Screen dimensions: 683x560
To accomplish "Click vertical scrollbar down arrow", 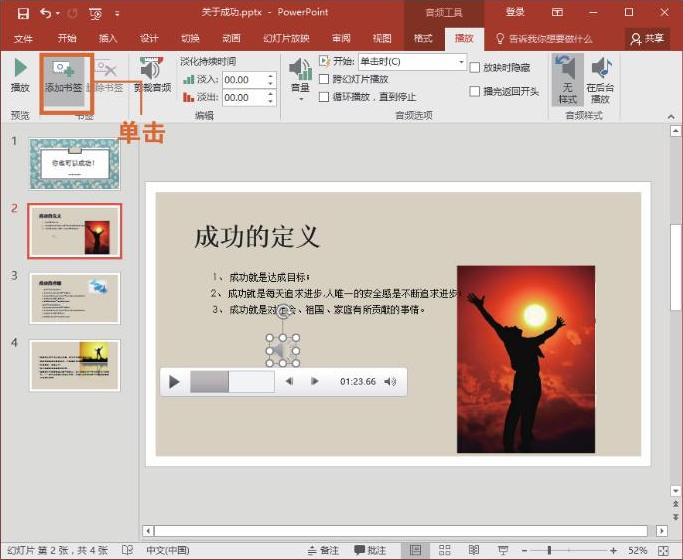I will [x=675, y=491].
